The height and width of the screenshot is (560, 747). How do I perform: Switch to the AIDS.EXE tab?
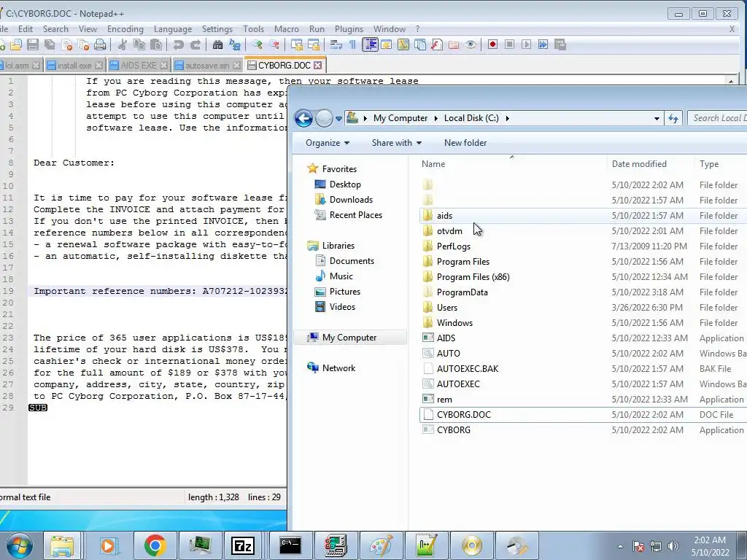pos(138,65)
